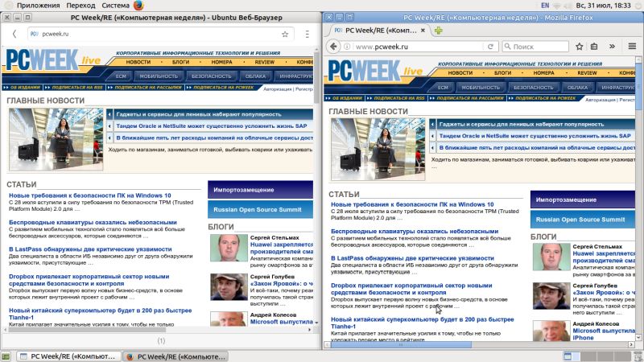Reload the page in Firefox
Screen dimensions: 644x362
click(490, 47)
